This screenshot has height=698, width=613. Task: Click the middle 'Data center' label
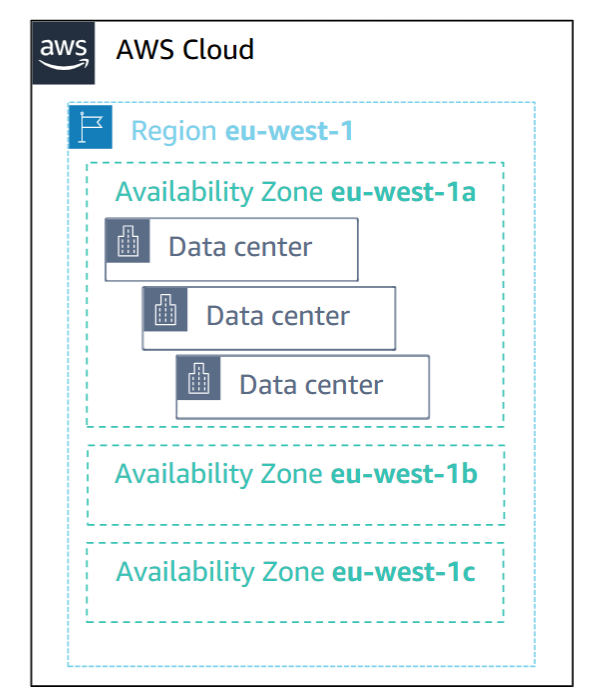(278, 316)
